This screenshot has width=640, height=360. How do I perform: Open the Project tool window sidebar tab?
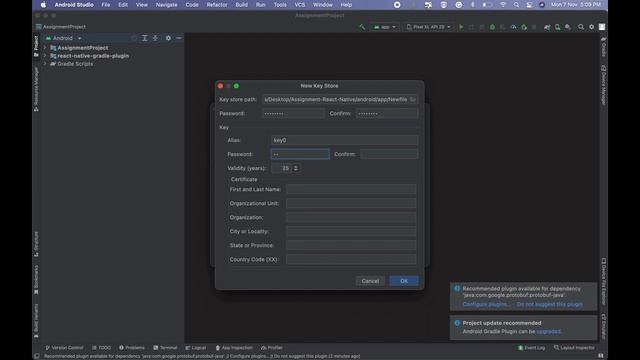coord(36,46)
